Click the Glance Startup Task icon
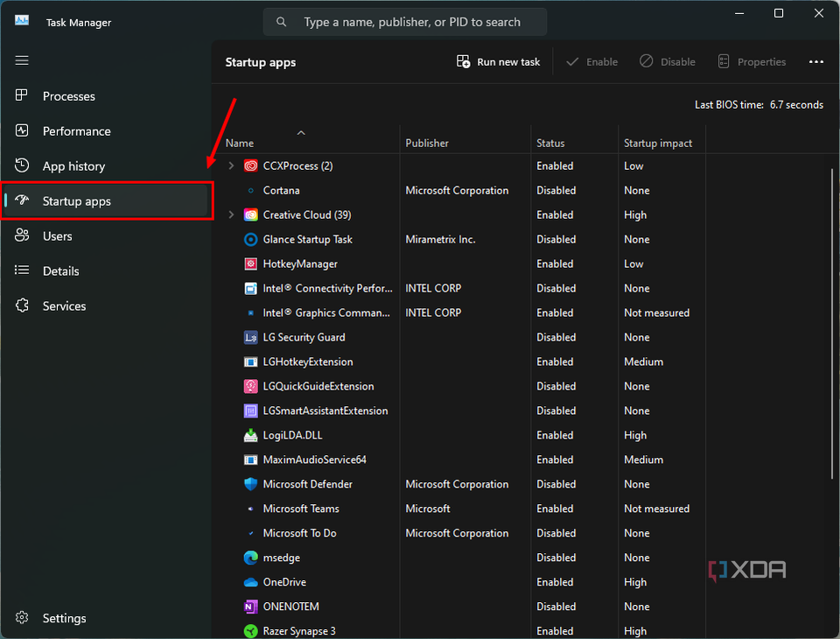840x639 pixels. [x=251, y=239]
